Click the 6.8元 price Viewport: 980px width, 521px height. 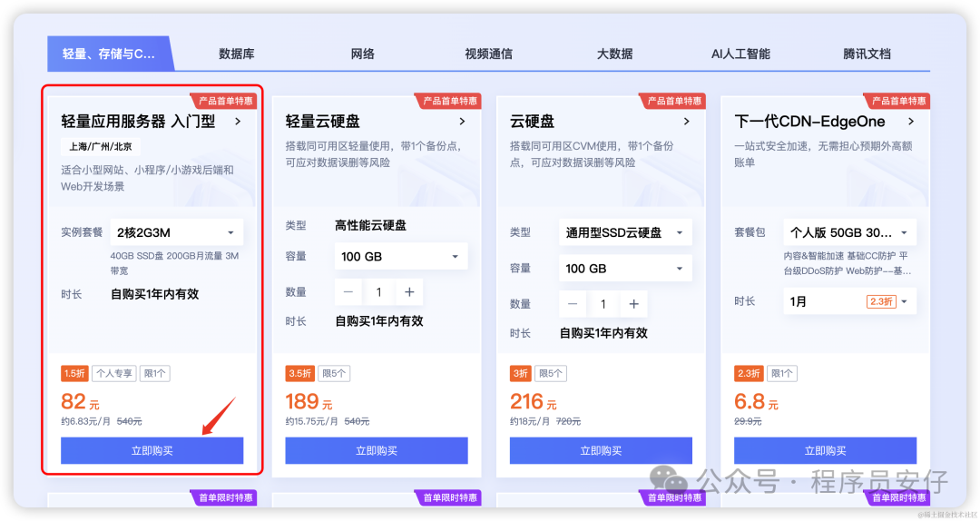(x=756, y=401)
